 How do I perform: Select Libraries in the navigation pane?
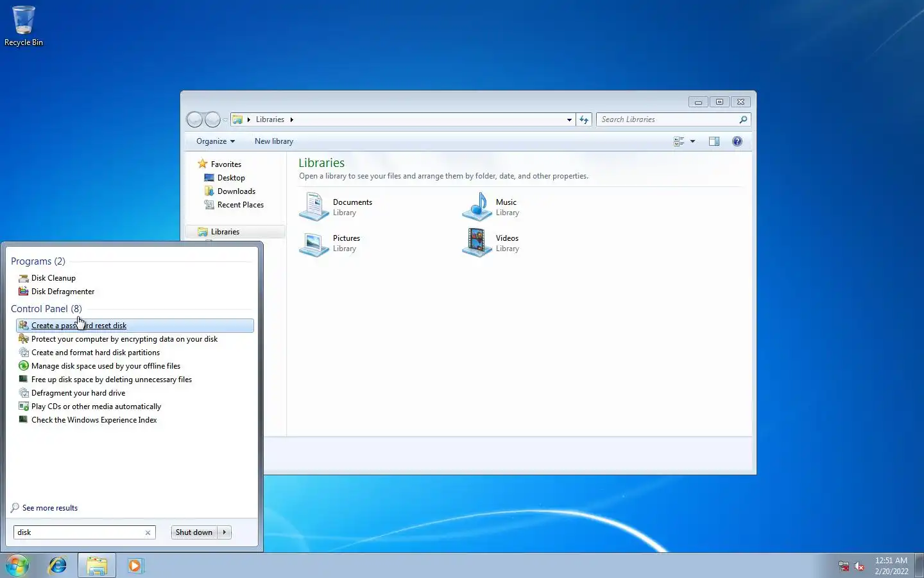click(235, 232)
